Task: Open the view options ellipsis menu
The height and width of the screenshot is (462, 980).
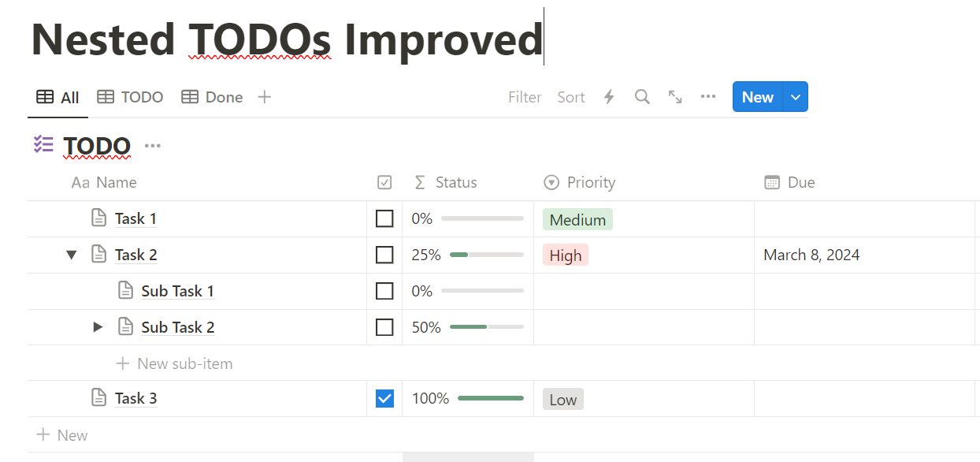Action: click(x=707, y=96)
